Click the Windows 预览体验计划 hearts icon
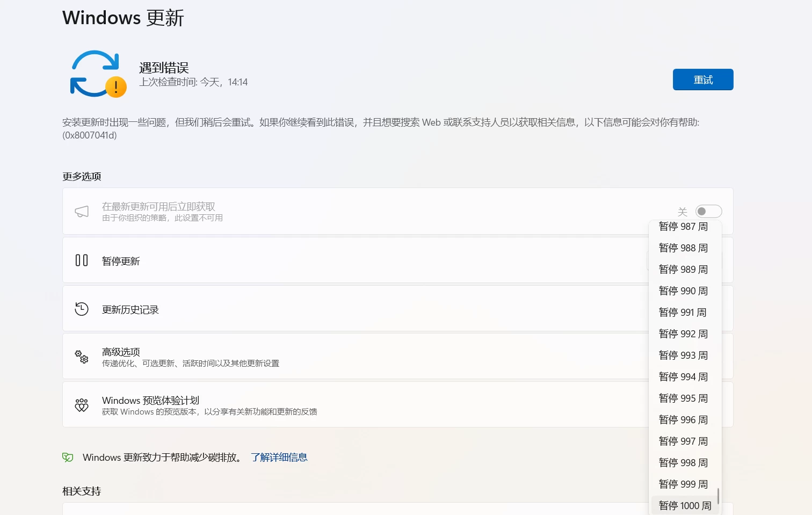 pyautogui.click(x=82, y=405)
